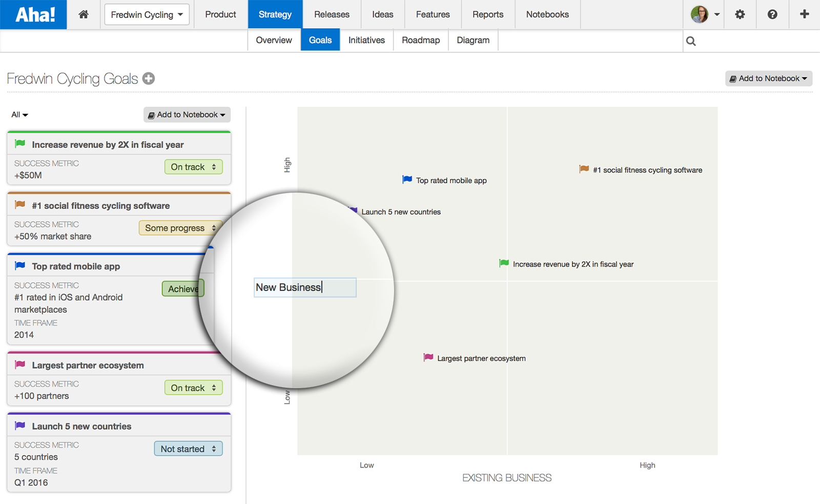820x504 pixels.
Task: Click Launch 5 new countries chart label
Action: (x=401, y=212)
